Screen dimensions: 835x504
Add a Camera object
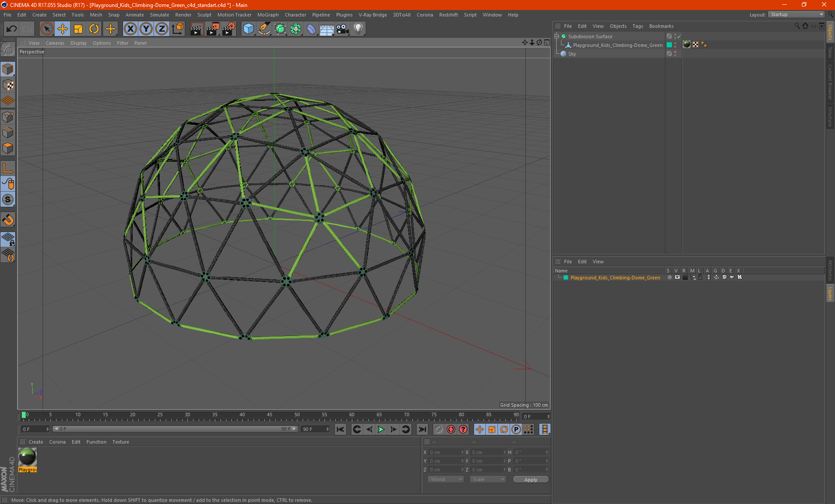[x=343, y=29]
